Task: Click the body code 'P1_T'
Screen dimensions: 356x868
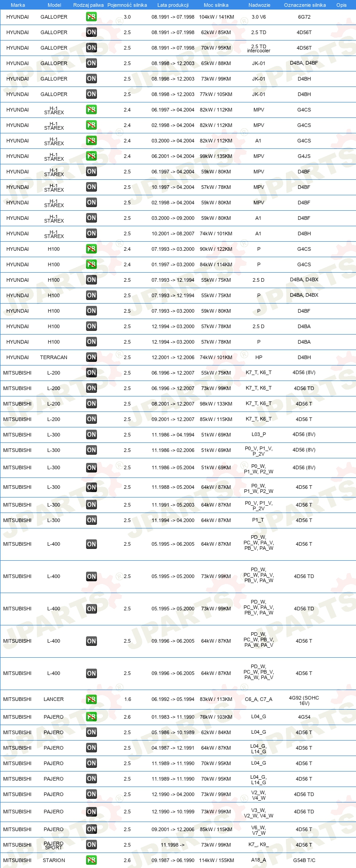Action: [x=259, y=520]
